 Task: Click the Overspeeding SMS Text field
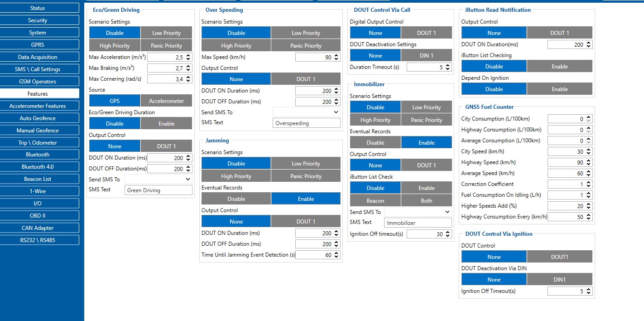click(x=307, y=123)
